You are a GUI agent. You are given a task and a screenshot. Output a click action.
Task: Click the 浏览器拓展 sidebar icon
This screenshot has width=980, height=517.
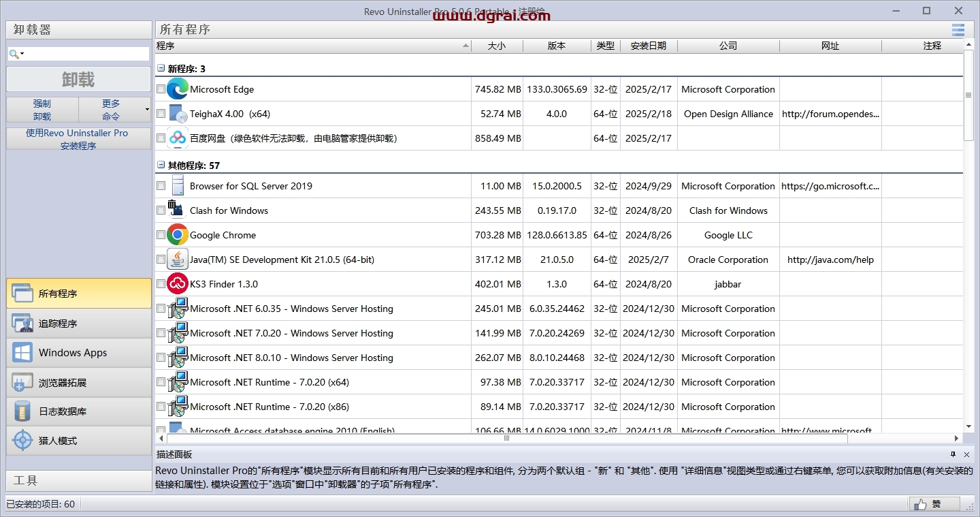click(x=22, y=383)
